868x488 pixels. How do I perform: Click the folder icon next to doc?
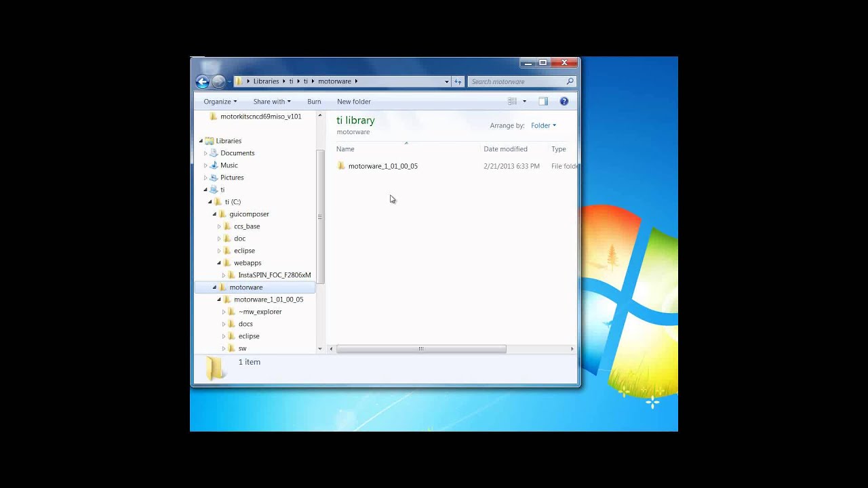(x=228, y=239)
